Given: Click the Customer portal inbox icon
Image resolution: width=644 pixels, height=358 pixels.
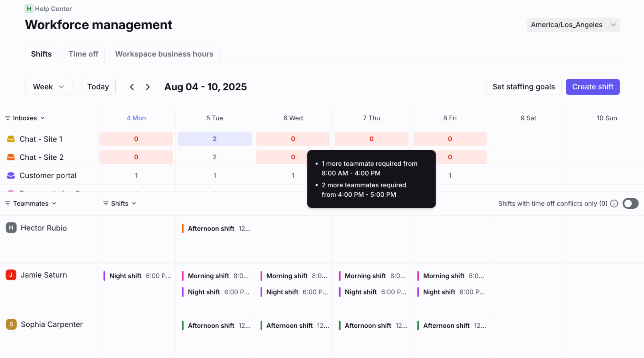Looking at the screenshot, I should pos(11,175).
